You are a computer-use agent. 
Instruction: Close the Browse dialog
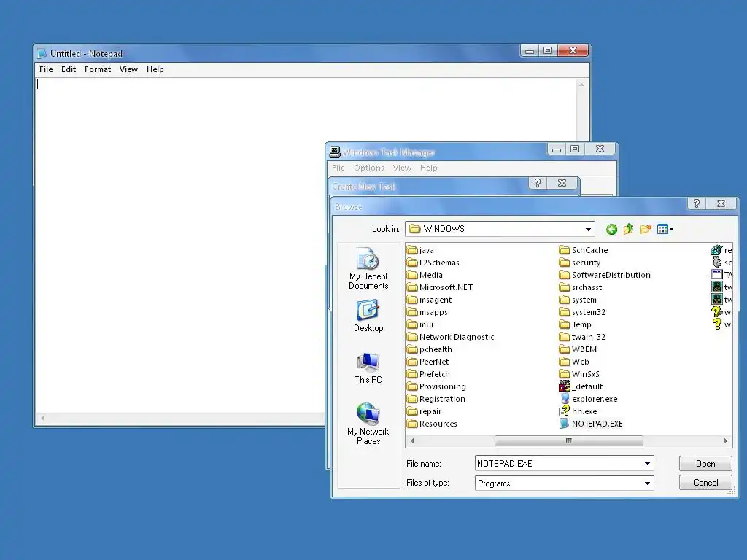[x=721, y=203]
